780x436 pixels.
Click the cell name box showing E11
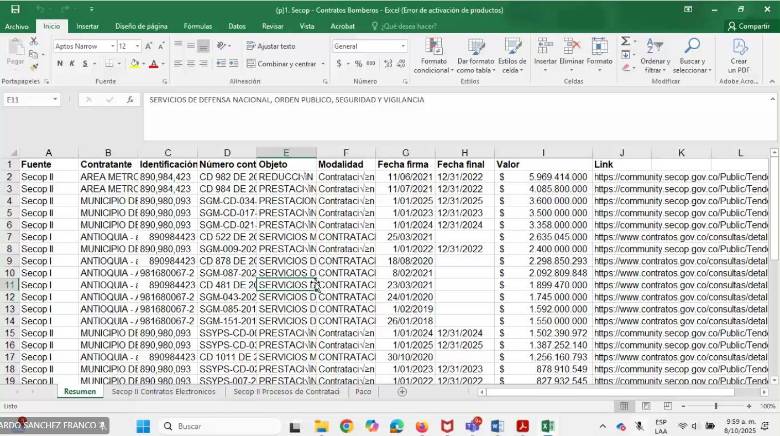click(x=30, y=100)
